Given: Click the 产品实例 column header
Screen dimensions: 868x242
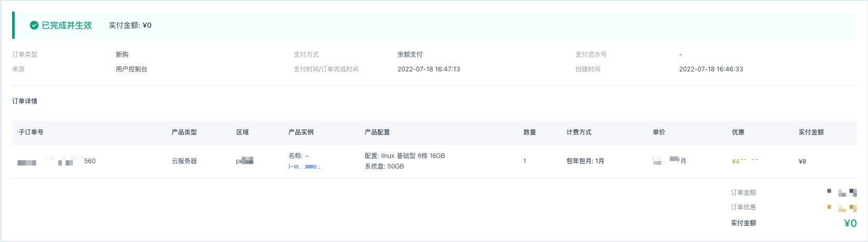Looking at the screenshot, I should (x=301, y=132).
